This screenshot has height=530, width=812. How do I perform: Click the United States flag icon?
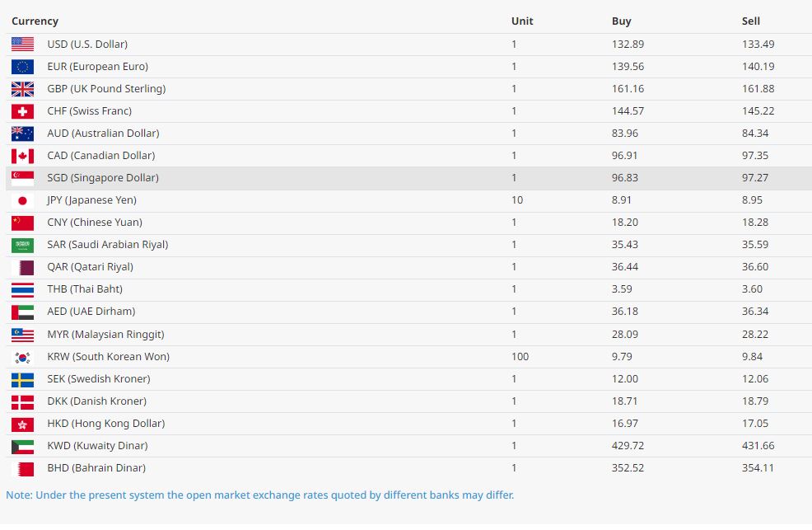(22, 45)
